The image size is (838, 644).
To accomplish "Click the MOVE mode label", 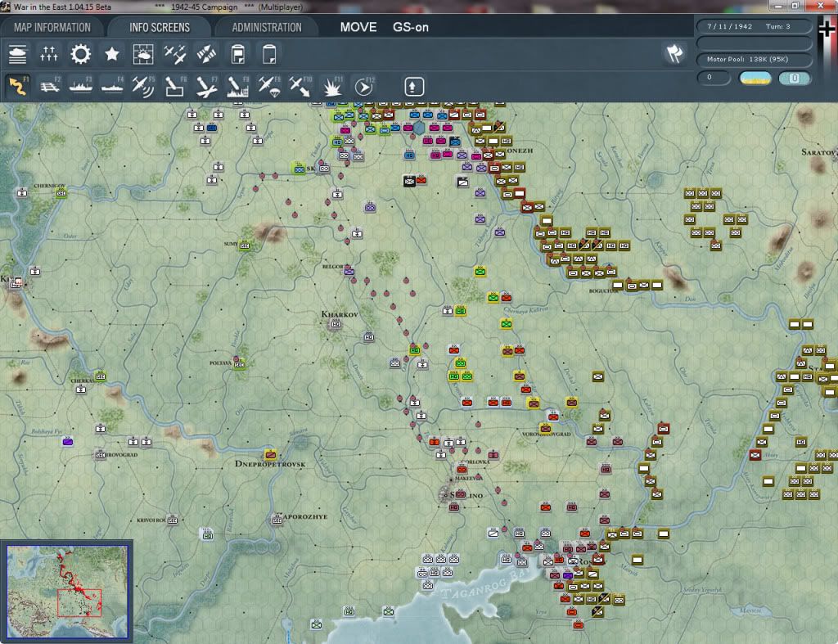I will tap(358, 27).
